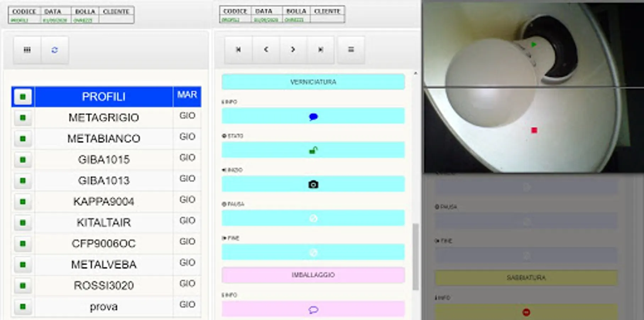
Task: Click the red stop square on camera view
Action: pyautogui.click(x=534, y=130)
